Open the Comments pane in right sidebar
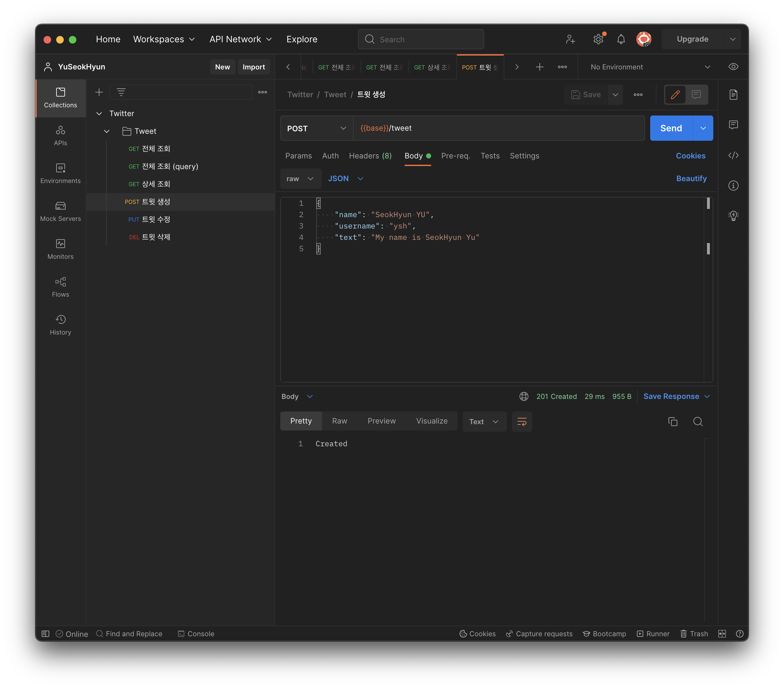Screen dimensions: 784x688 point(733,125)
